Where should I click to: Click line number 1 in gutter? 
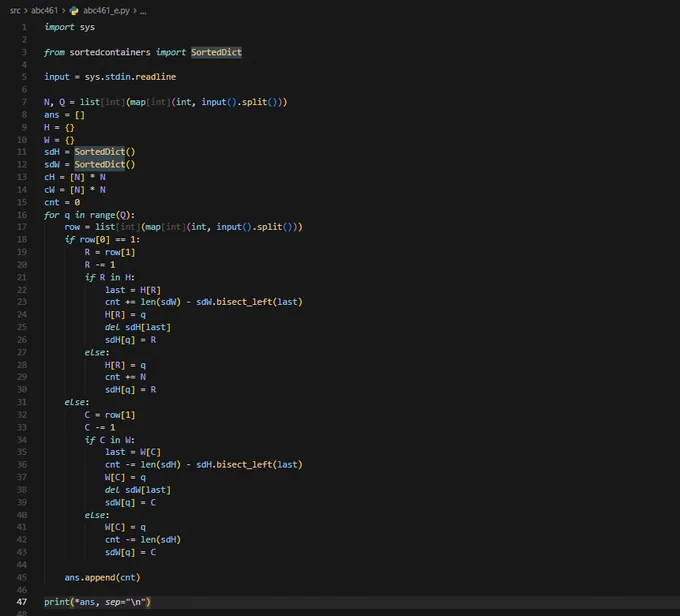click(x=24, y=27)
